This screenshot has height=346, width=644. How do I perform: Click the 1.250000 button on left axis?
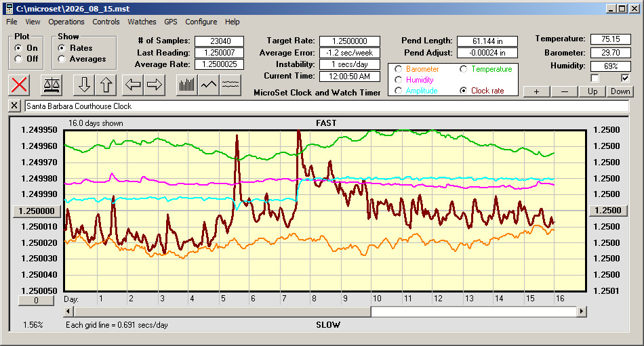click(x=37, y=211)
